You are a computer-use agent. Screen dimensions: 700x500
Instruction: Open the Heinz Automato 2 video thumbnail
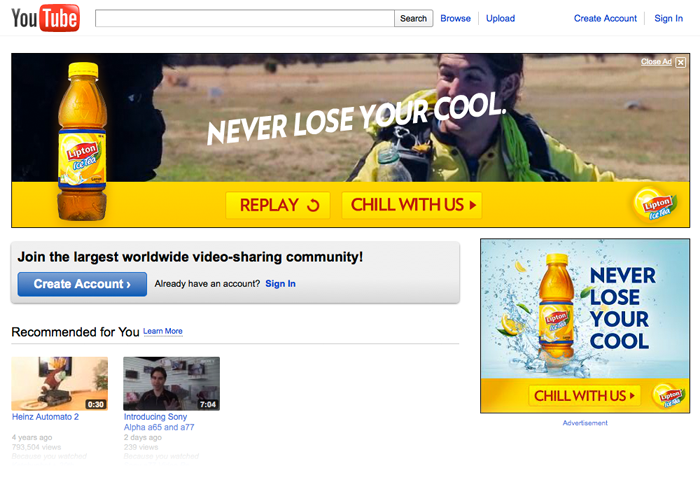pos(59,383)
